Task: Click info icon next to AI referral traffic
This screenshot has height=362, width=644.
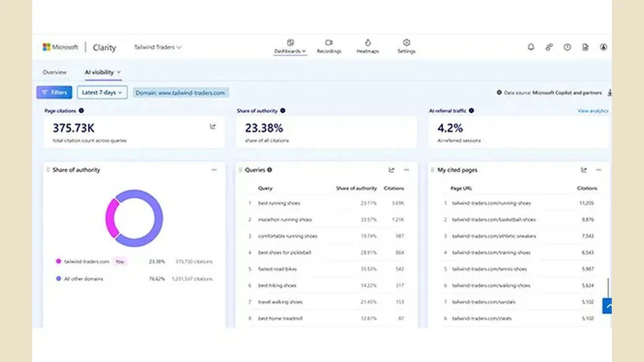Action: coord(471,111)
